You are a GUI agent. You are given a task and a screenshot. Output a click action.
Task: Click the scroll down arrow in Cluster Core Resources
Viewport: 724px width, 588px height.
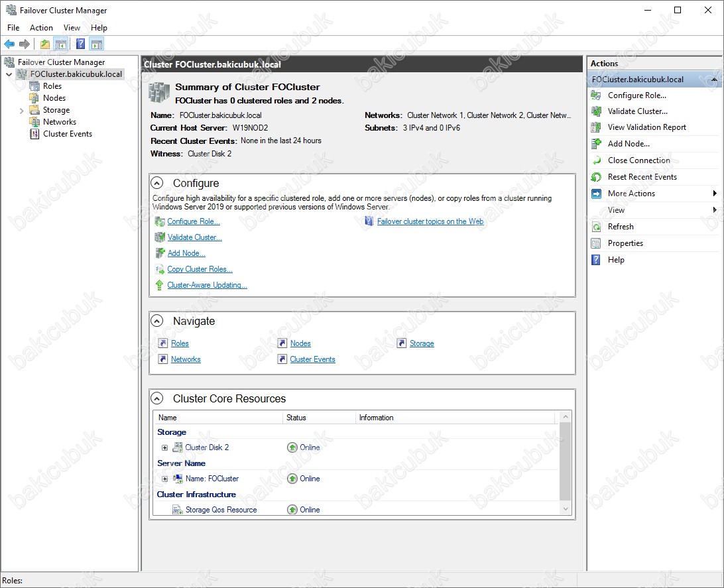pyautogui.click(x=565, y=509)
